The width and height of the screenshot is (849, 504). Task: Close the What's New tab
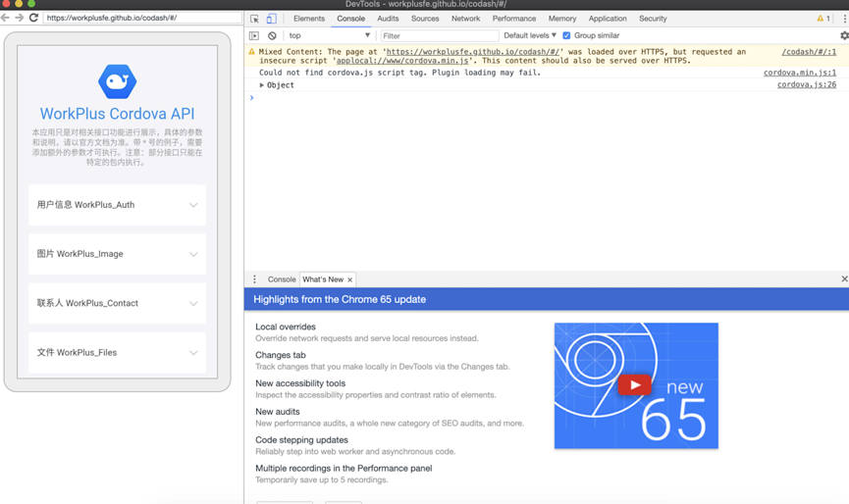point(350,279)
